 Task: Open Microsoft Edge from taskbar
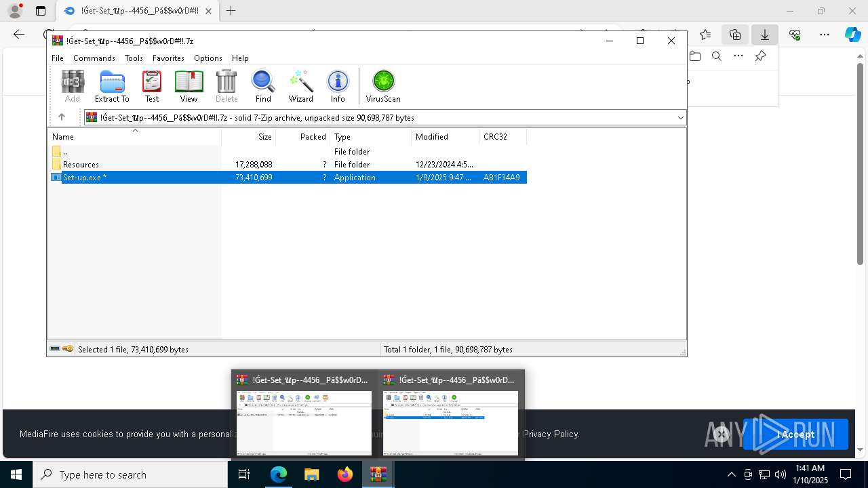(279, 474)
